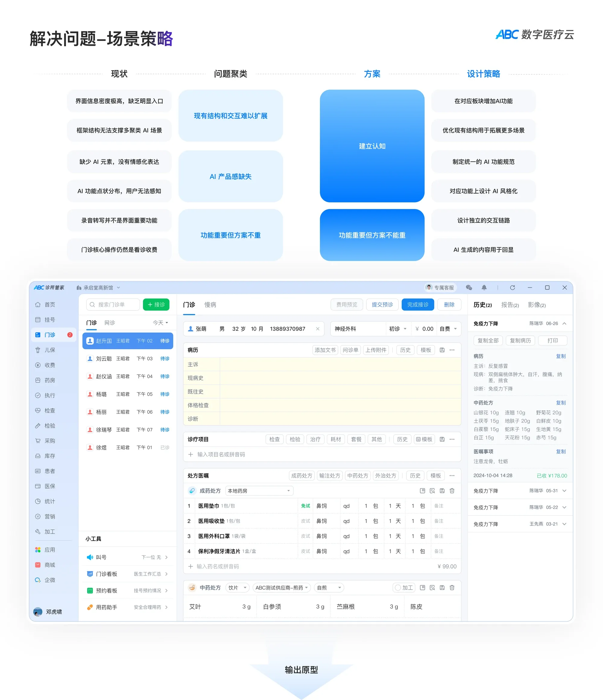Open the notification bell
The image size is (603, 700).
point(484,287)
